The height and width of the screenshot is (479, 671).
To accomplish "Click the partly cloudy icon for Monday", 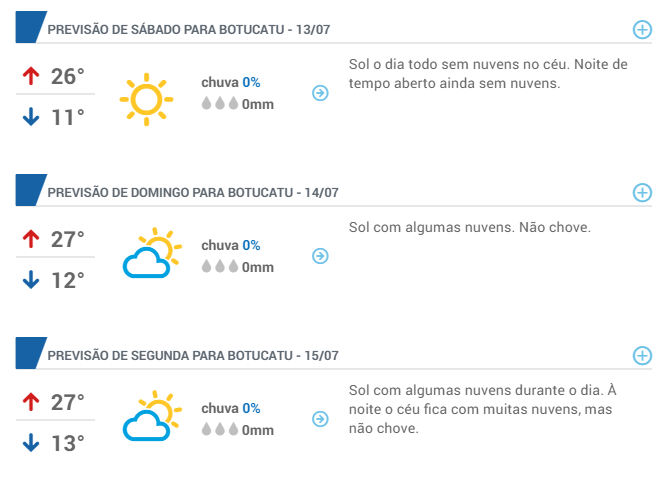I will 152,415.
